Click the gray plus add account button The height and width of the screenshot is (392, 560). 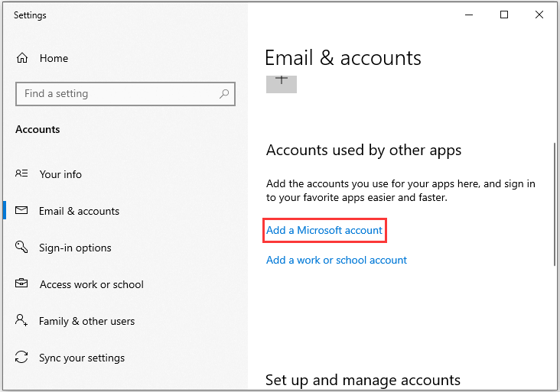pos(282,84)
